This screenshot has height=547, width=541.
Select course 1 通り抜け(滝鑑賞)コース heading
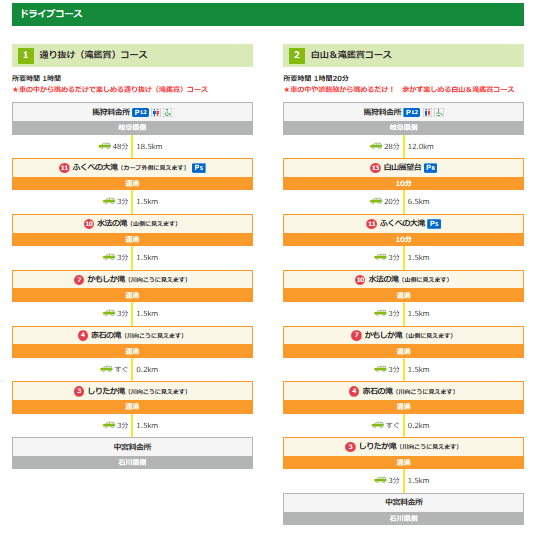[x=132, y=55]
